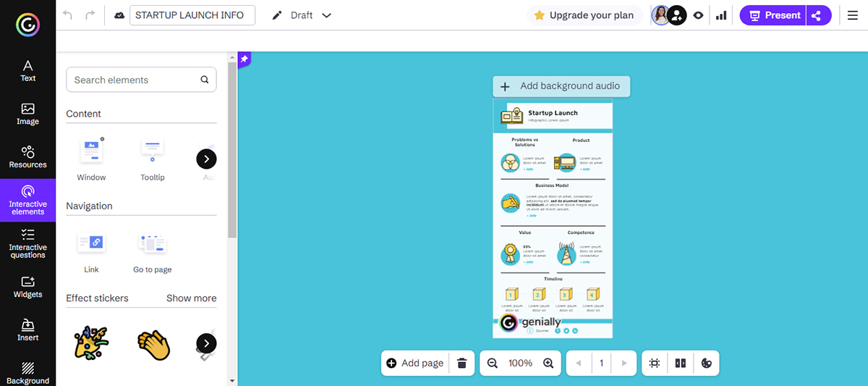Click the Search elements input field

coord(132,80)
